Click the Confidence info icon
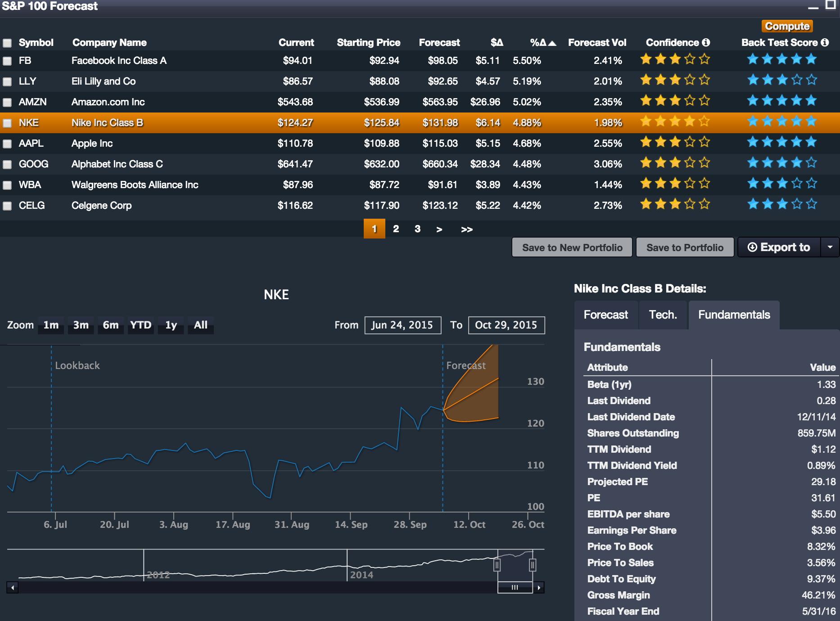Viewport: 840px width, 621px height. pyautogui.click(x=706, y=42)
